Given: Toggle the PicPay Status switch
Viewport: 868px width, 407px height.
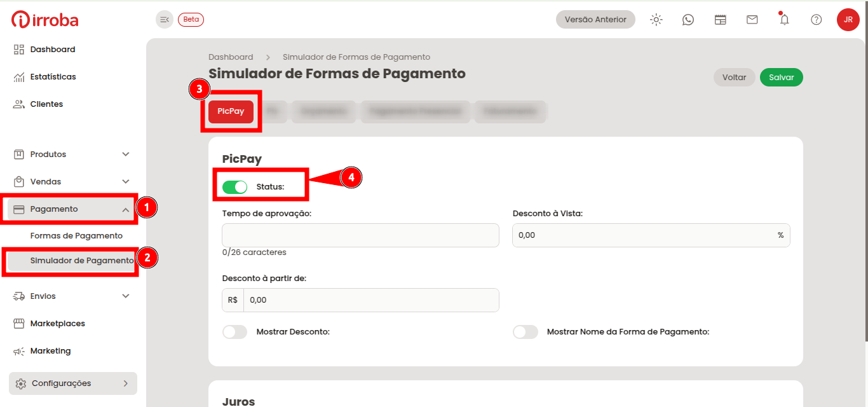Looking at the screenshot, I should (x=234, y=187).
